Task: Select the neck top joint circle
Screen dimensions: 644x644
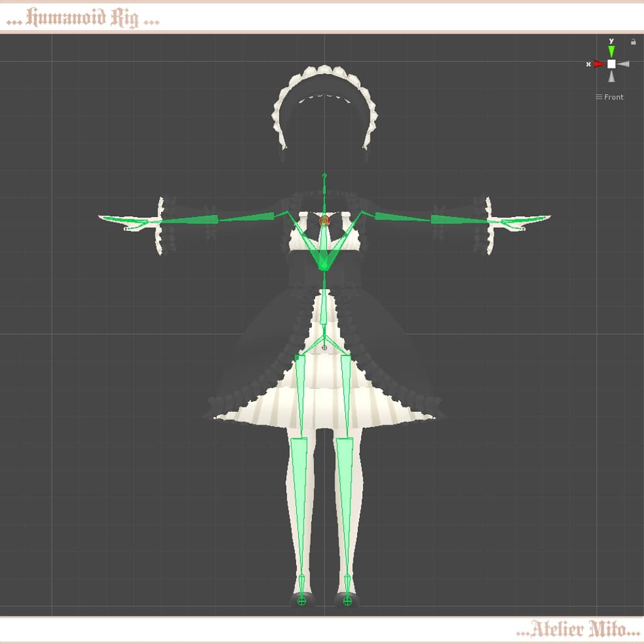Action: [325, 175]
